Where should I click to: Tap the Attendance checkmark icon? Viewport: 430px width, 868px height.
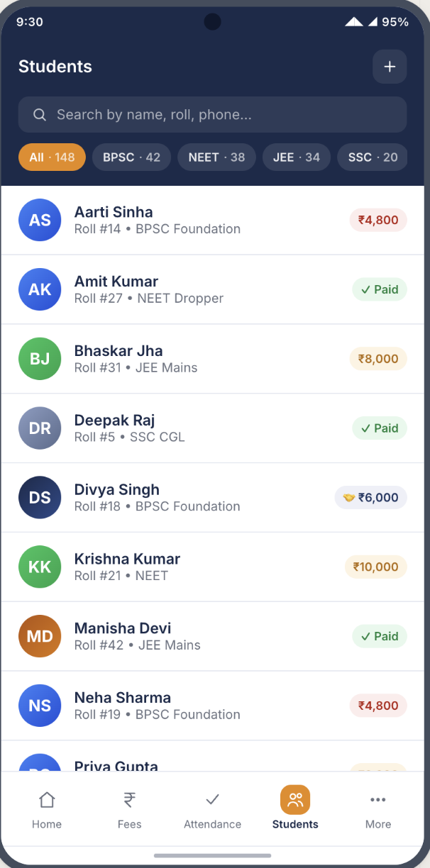click(212, 800)
